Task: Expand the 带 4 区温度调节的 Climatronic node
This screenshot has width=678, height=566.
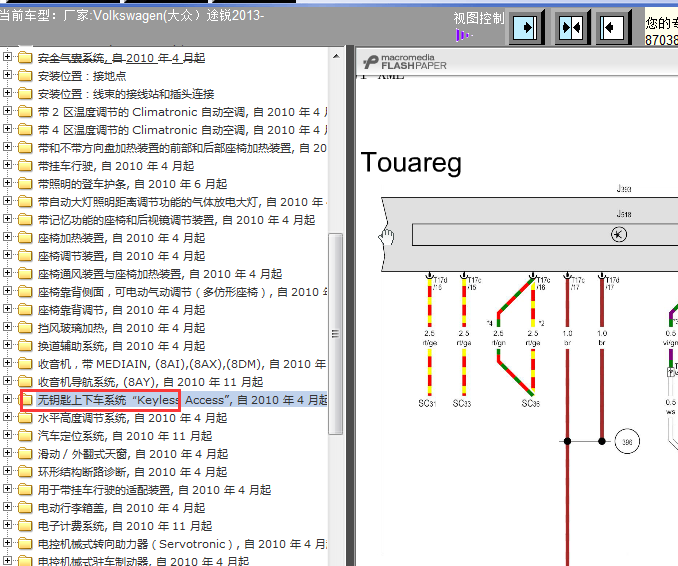Action: pos(7,129)
